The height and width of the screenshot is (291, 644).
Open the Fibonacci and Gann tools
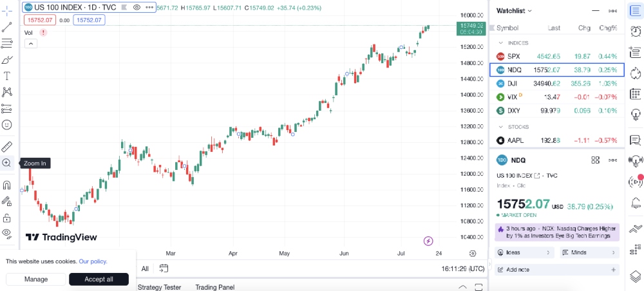pos(6,43)
